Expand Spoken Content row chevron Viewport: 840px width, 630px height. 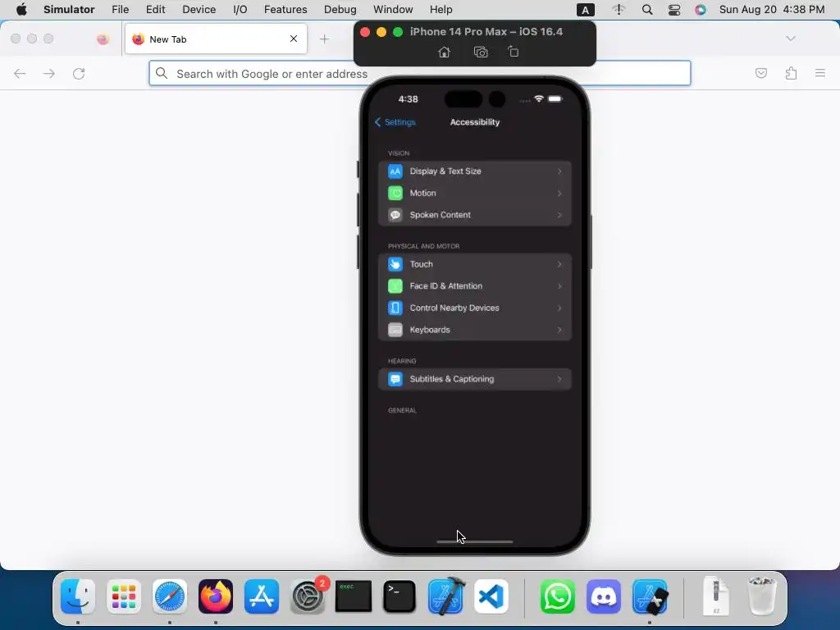tap(559, 215)
